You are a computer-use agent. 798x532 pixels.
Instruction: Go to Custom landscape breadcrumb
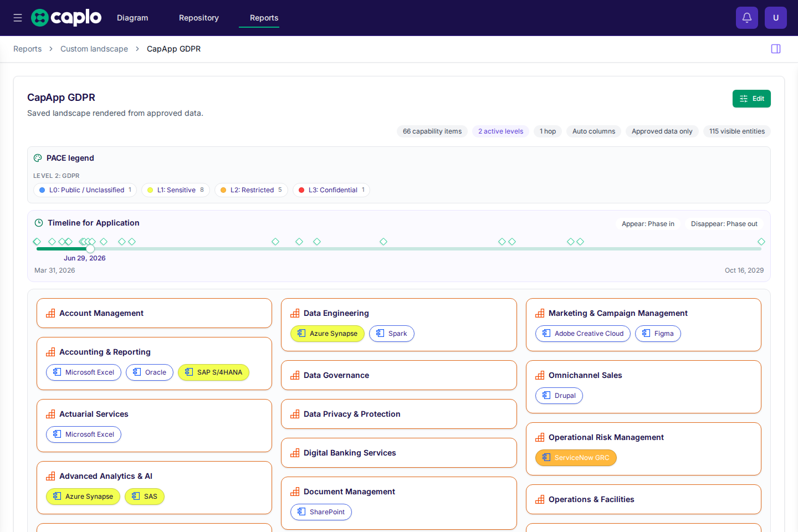click(94, 49)
